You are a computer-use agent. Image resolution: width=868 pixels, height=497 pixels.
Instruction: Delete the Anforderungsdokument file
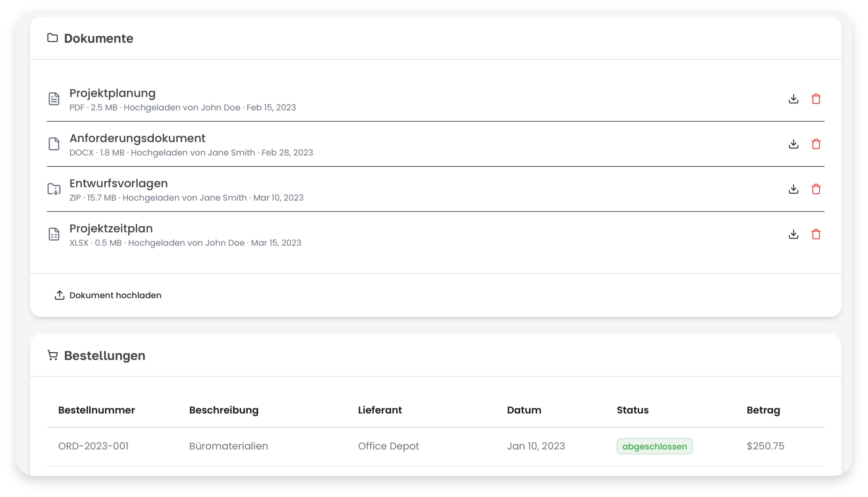click(x=816, y=144)
